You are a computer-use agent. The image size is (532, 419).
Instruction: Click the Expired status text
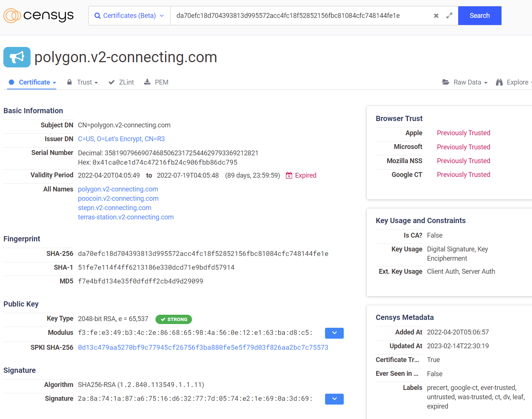[306, 175]
